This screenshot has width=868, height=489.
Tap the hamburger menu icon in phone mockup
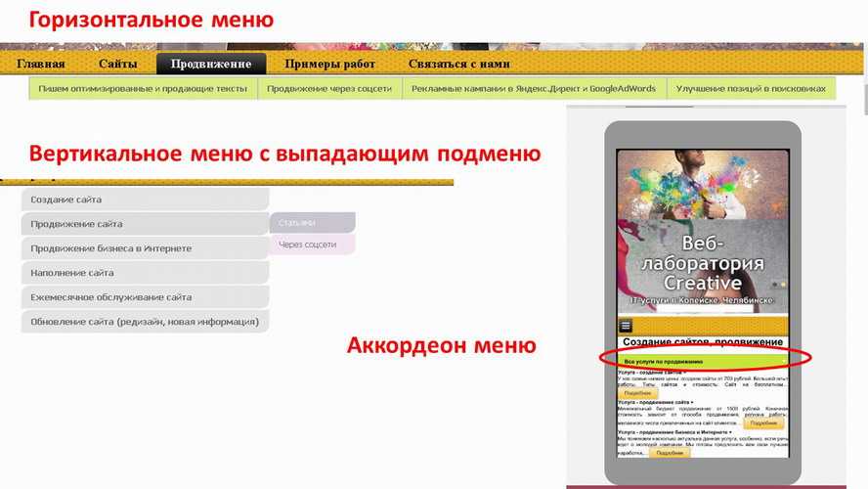click(626, 326)
